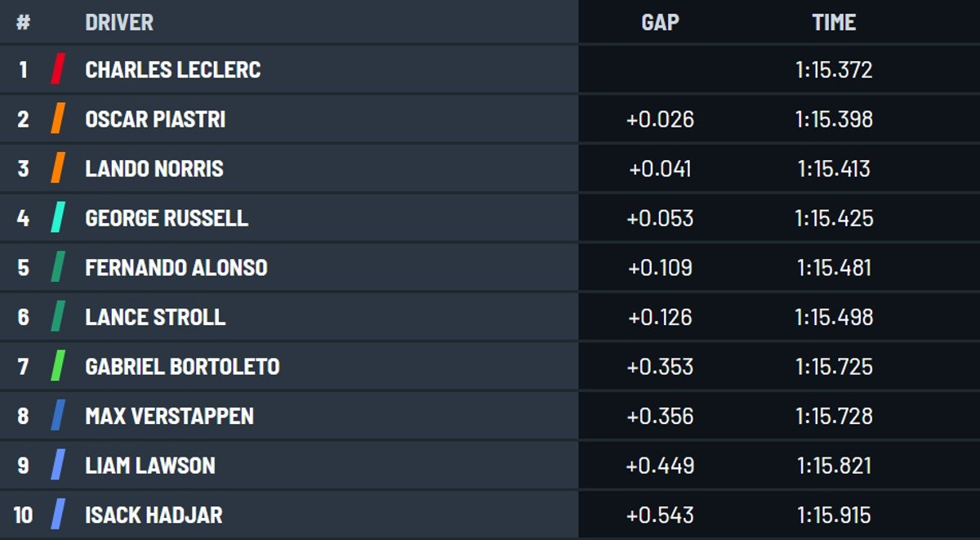Image resolution: width=980 pixels, height=540 pixels.
Task: Select the Max Verstappen name
Action: click(x=170, y=416)
